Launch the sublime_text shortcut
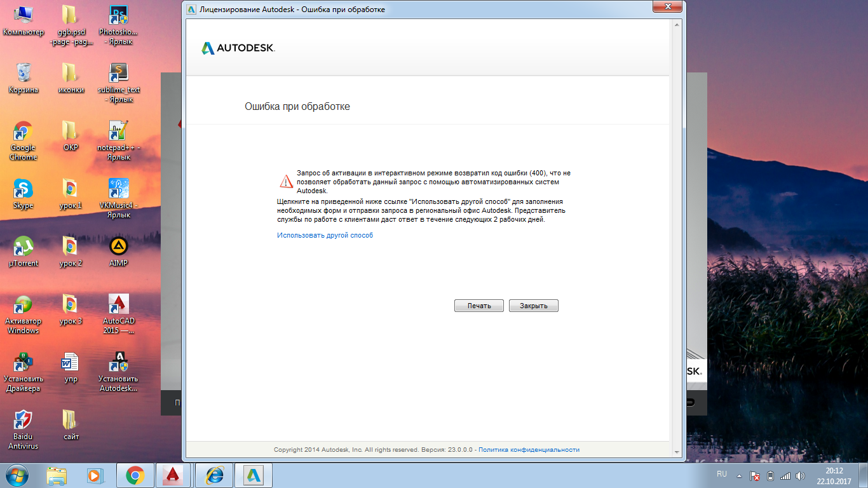The image size is (868, 488). (118, 83)
